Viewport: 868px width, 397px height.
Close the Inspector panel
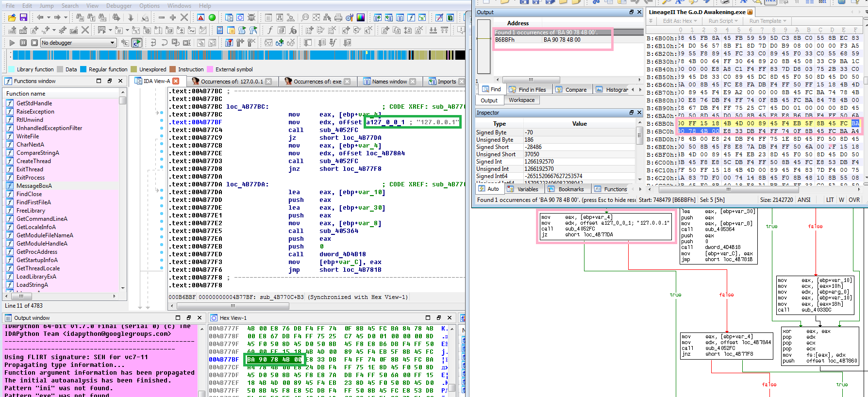639,112
